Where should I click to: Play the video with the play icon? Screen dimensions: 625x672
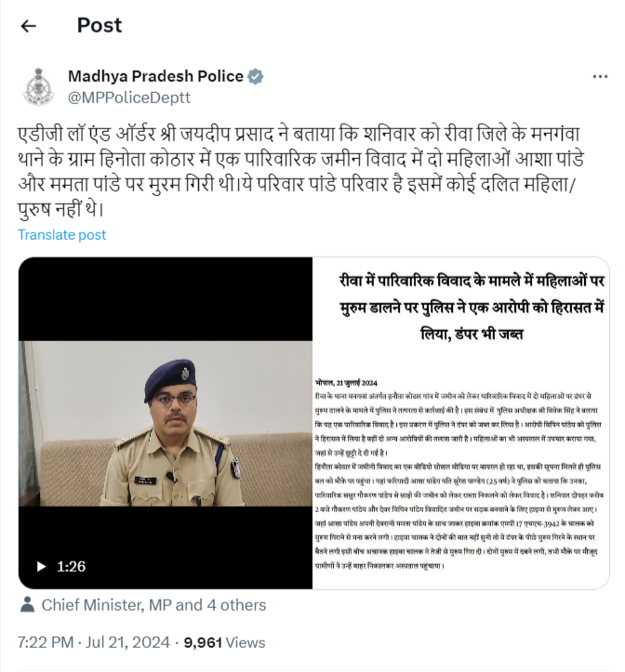click(41, 567)
